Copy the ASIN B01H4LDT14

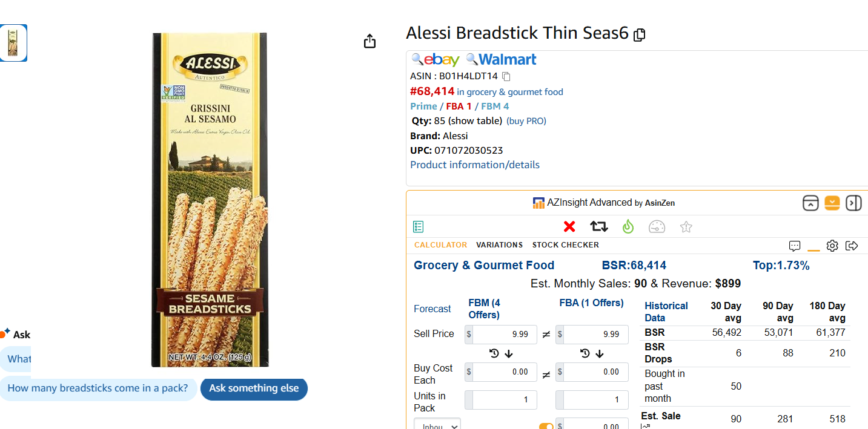(506, 76)
